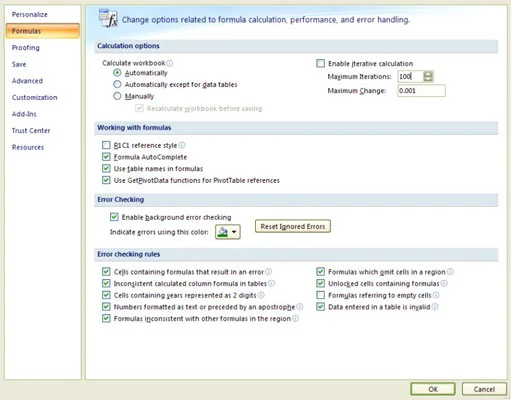Select the Automatically calculation radio button

click(x=117, y=73)
